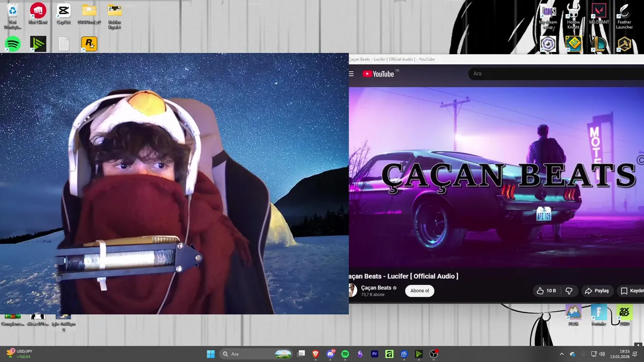644x362 pixels.
Task: Open the Roblox folder on desktop
Action: (115, 16)
